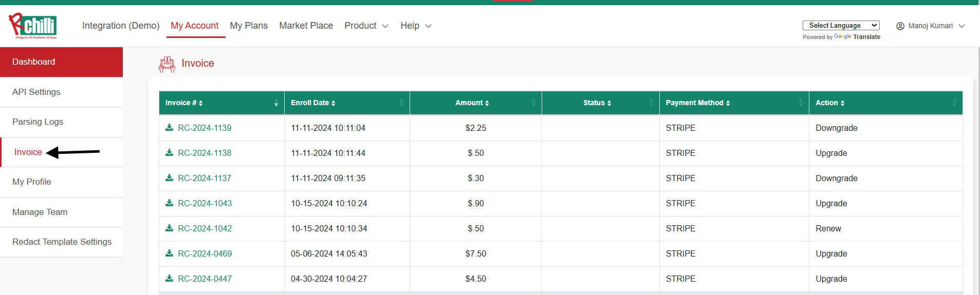Click the user profile avatar icon

pyautogui.click(x=900, y=26)
